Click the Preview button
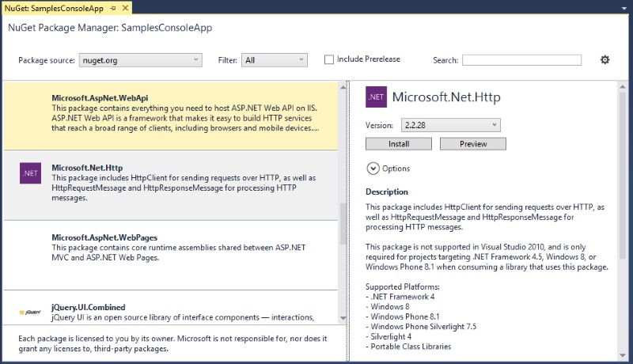 click(472, 144)
